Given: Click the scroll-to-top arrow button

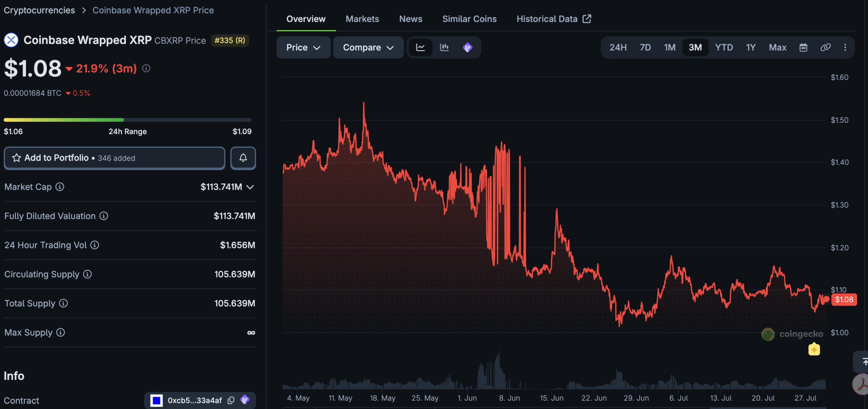Looking at the screenshot, I should pyautogui.click(x=861, y=362).
